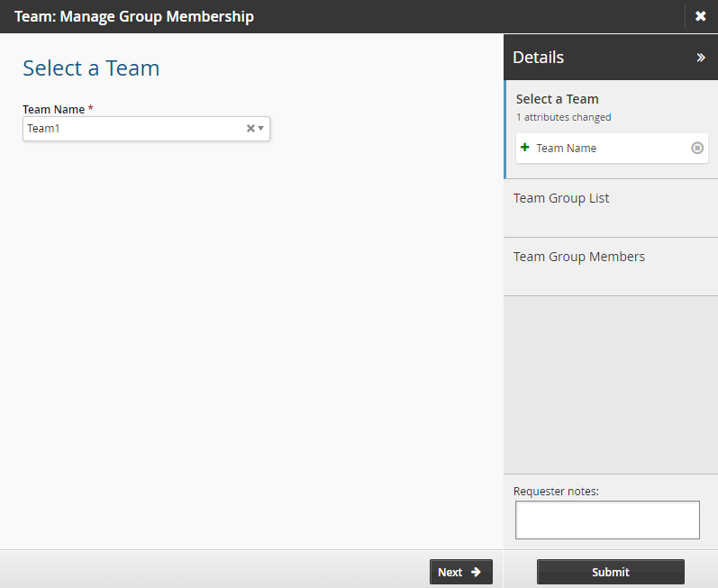Collapse the Details panel with double chevron
The image size is (718, 588).
click(x=701, y=58)
